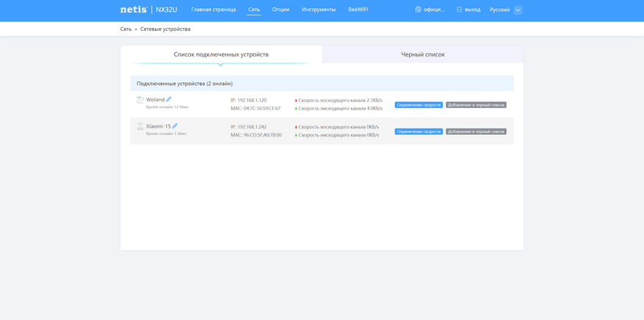Expand the Русский language dropdown arrow
The width and height of the screenshot is (644, 320).
[x=518, y=10]
